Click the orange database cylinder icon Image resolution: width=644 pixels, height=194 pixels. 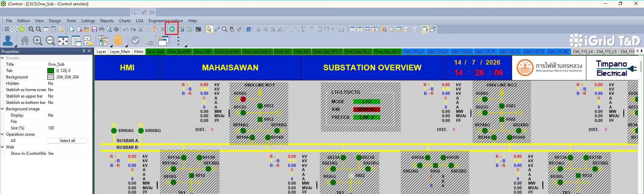pyautogui.click(x=118, y=41)
